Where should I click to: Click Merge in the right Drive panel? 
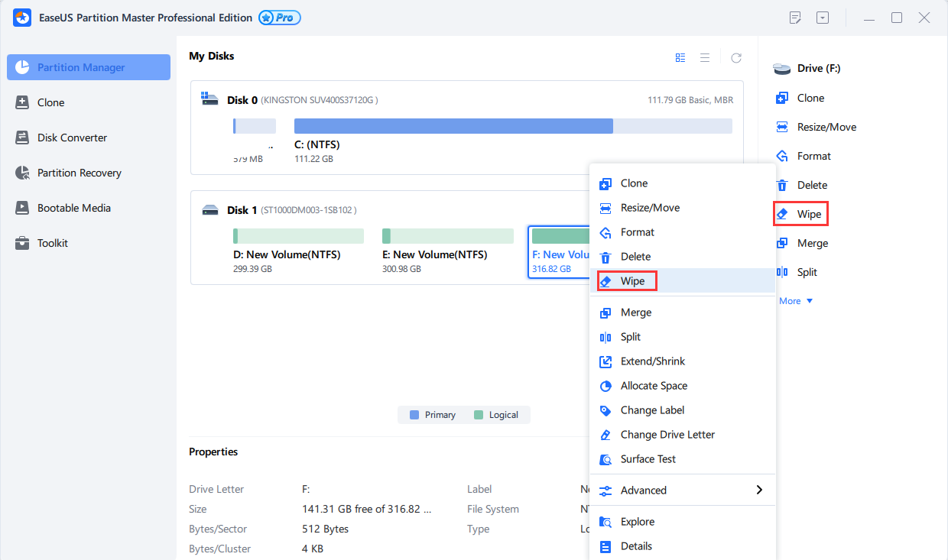pos(812,243)
